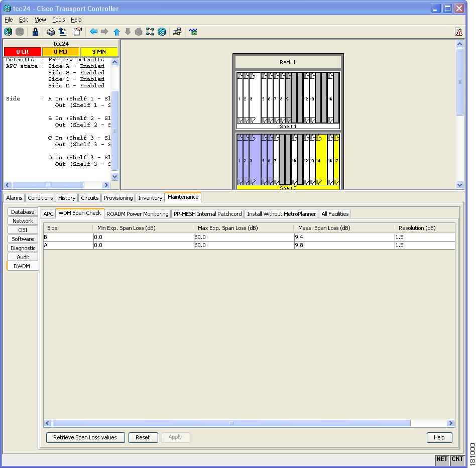Click the waveform chart toolbar icon

[x=193, y=32]
